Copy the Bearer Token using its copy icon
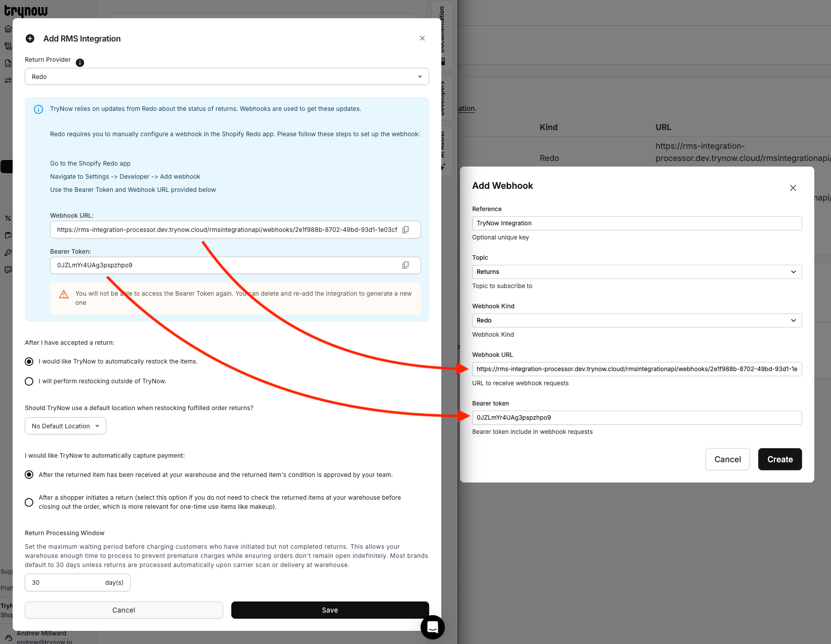 [405, 265]
